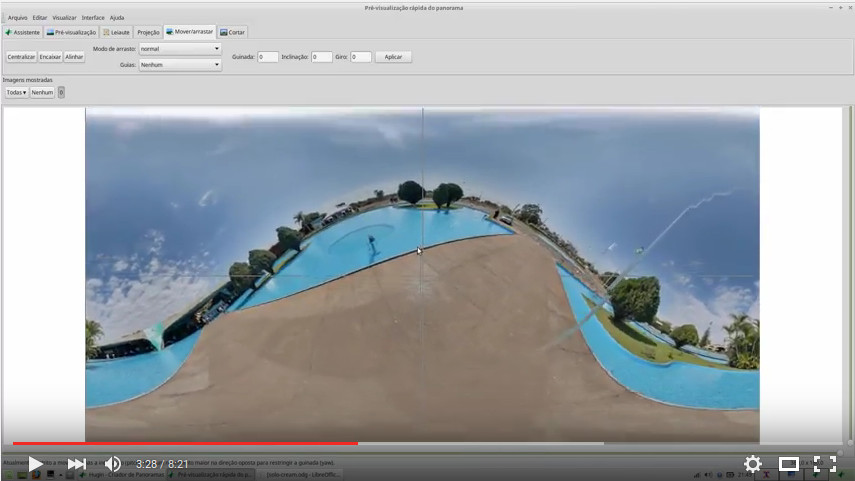Image resolution: width=855 pixels, height=481 pixels.
Task: Switch to the Projeção tab
Action: 148,32
